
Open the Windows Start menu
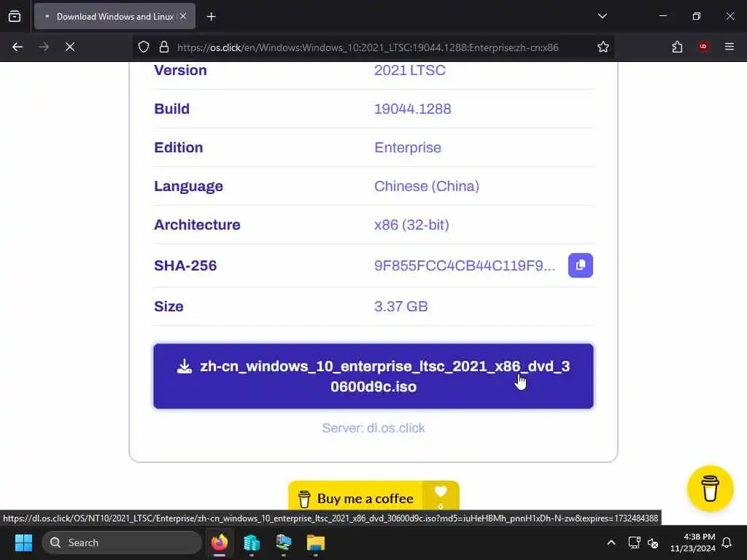point(23,542)
